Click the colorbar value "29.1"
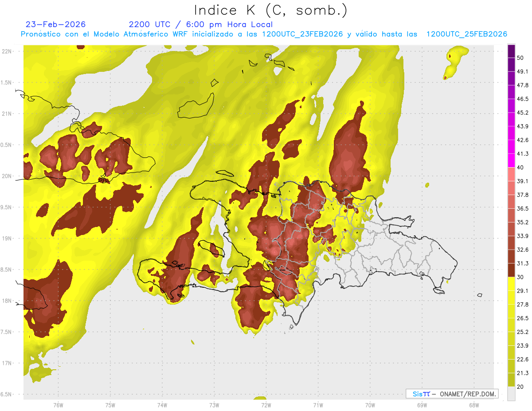Viewport: 532px width, 411px height. 523,290
